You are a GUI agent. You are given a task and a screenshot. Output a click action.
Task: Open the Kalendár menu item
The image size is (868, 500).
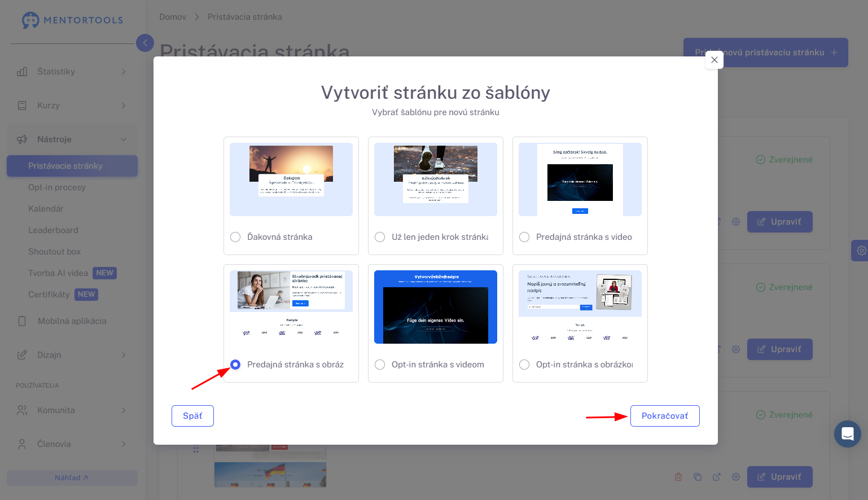(46, 209)
